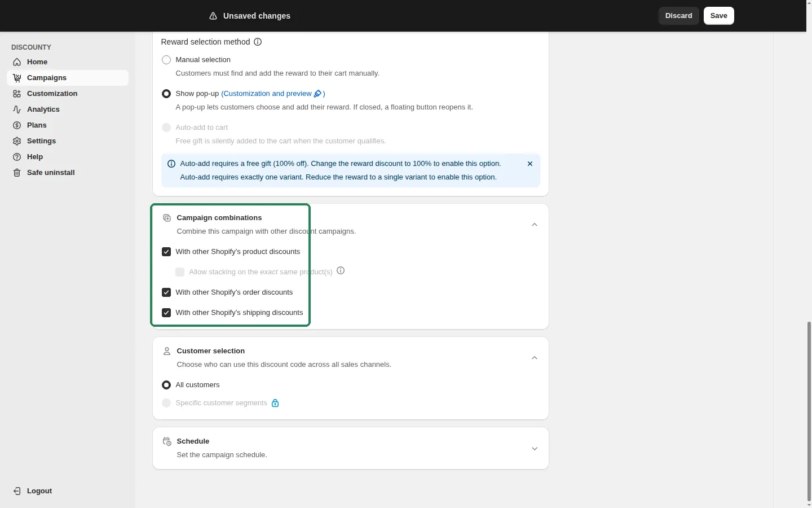812x508 pixels.
Task: Click the Plans dollar icon
Action: (x=17, y=125)
